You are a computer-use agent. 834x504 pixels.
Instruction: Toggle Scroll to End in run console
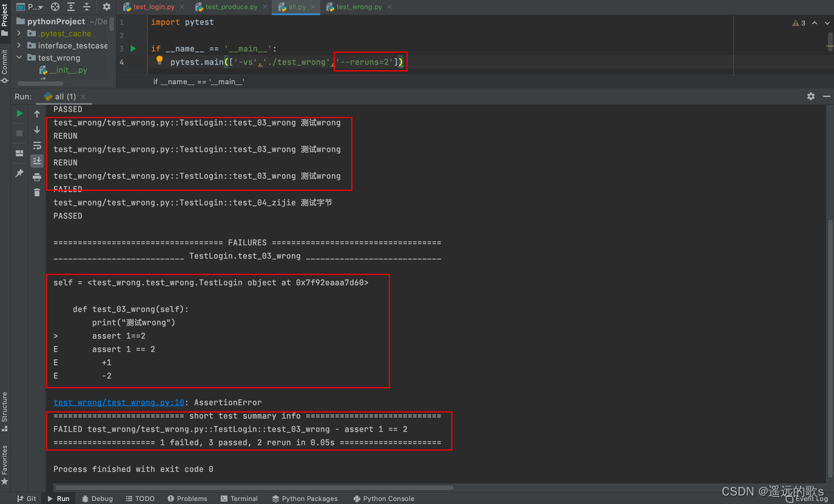37,161
